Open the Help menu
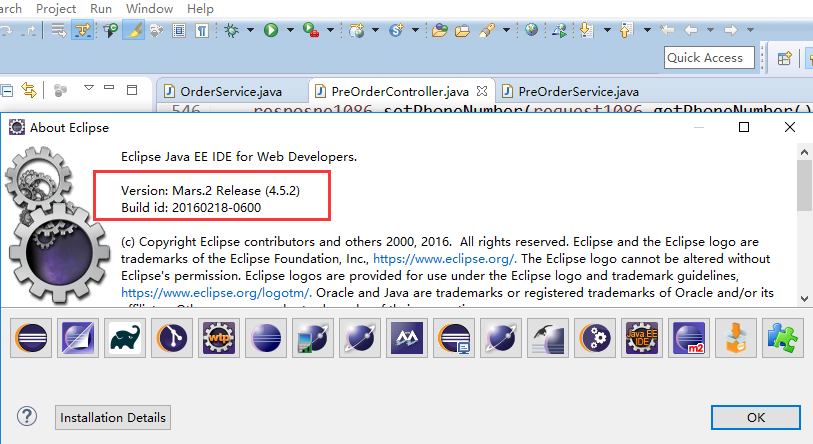 (200, 9)
